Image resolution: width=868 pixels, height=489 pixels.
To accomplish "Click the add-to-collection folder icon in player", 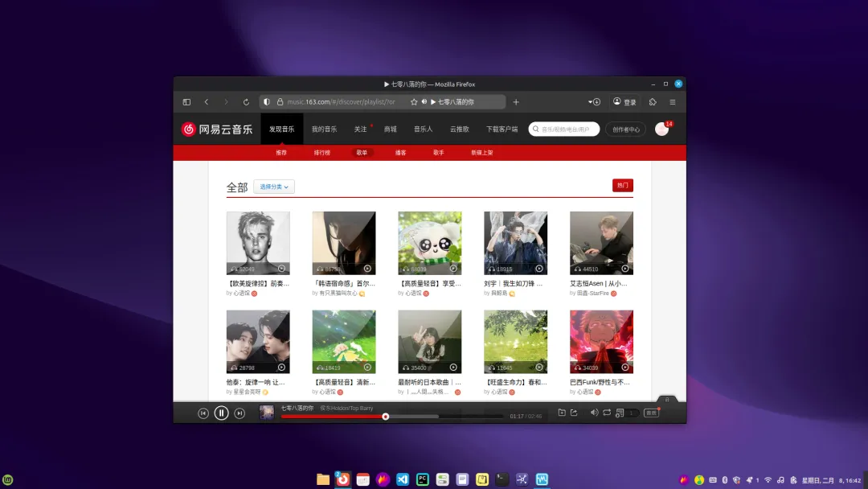I will tap(561, 413).
